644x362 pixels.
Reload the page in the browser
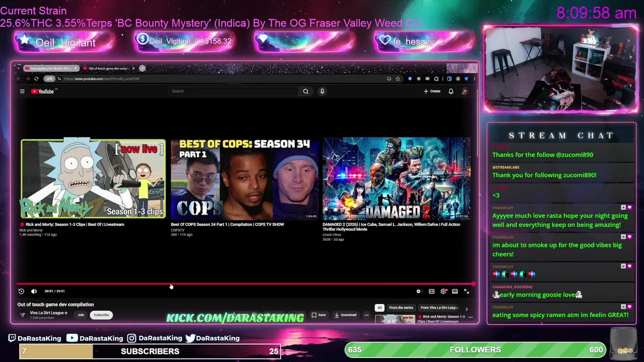point(36,78)
